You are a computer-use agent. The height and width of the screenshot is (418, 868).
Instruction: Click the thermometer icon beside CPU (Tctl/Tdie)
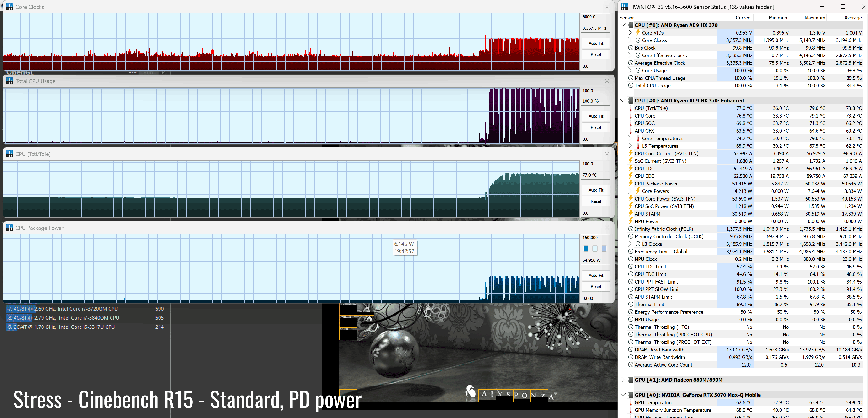(x=631, y=108)
